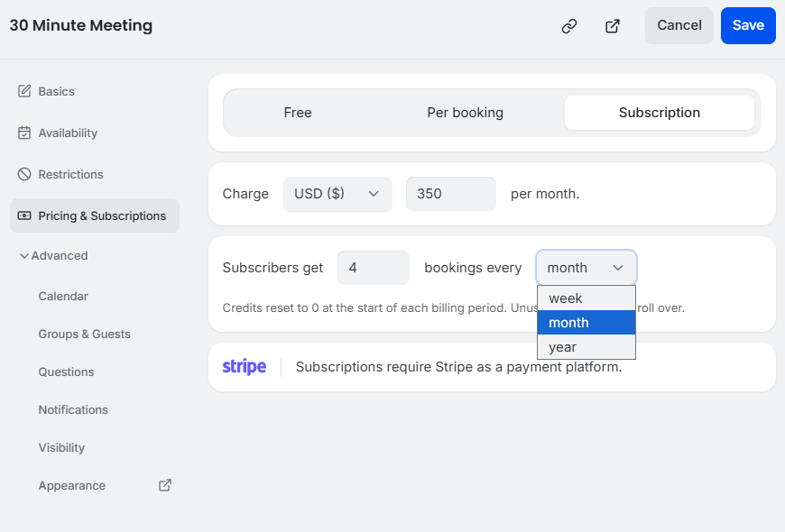Click the Appearance external link icon
Image resolution: width=785 pixels, height=532 pixels.
pyautogui.click(x=165, y=485)
